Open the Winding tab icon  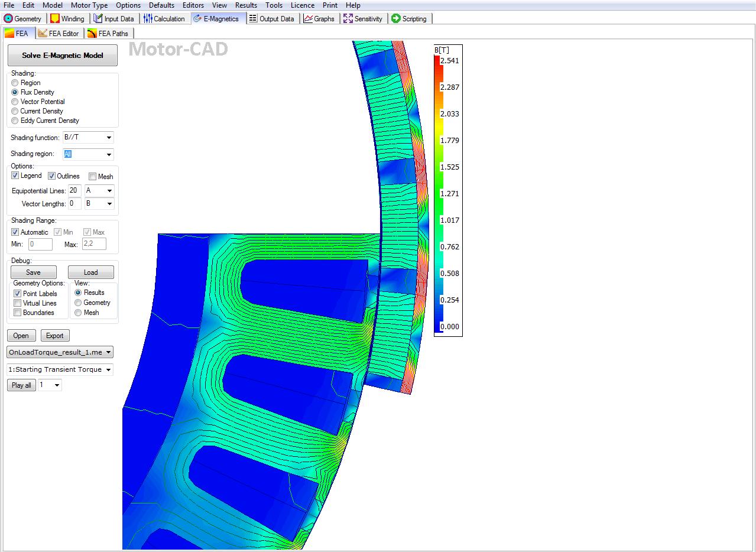pos(55,19)
